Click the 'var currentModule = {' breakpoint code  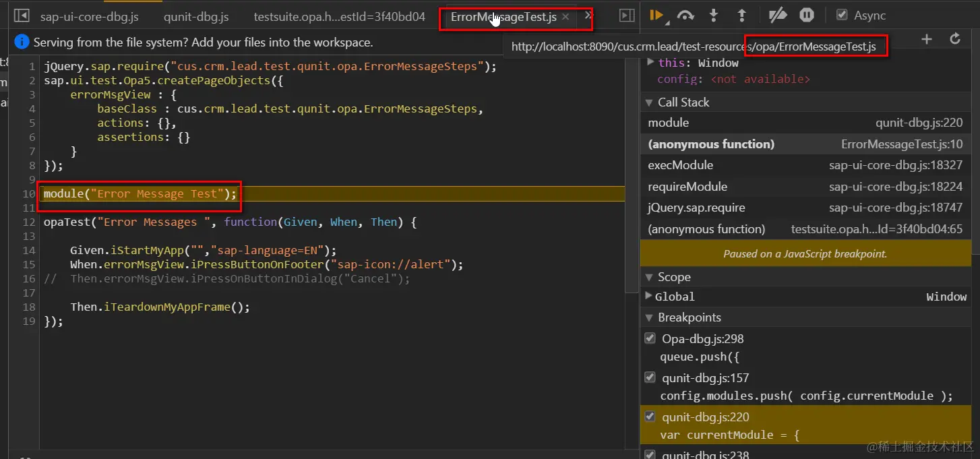pyautogui.click(x=730, y=435)
